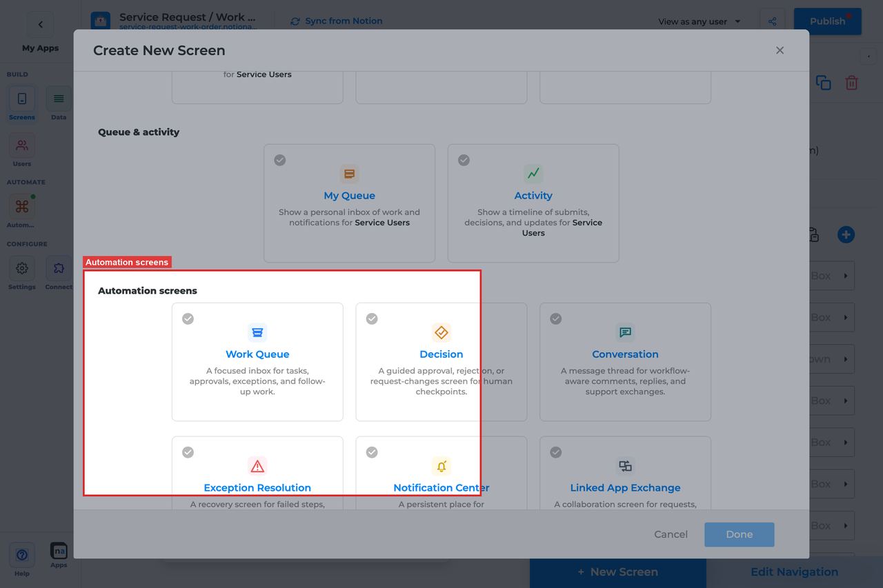The width and height of the screenshot is (883, 588).
Task: Open Data in the left sidebar
Action: point(59,103)
